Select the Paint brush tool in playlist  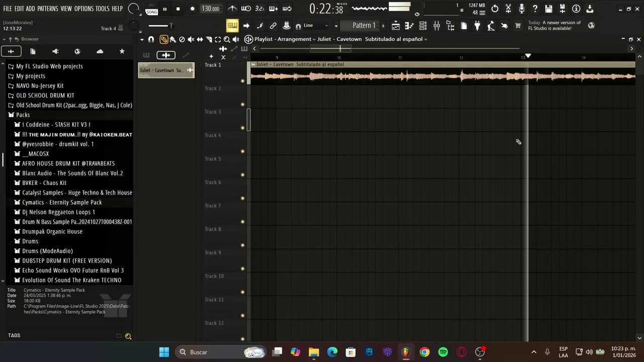173,39
